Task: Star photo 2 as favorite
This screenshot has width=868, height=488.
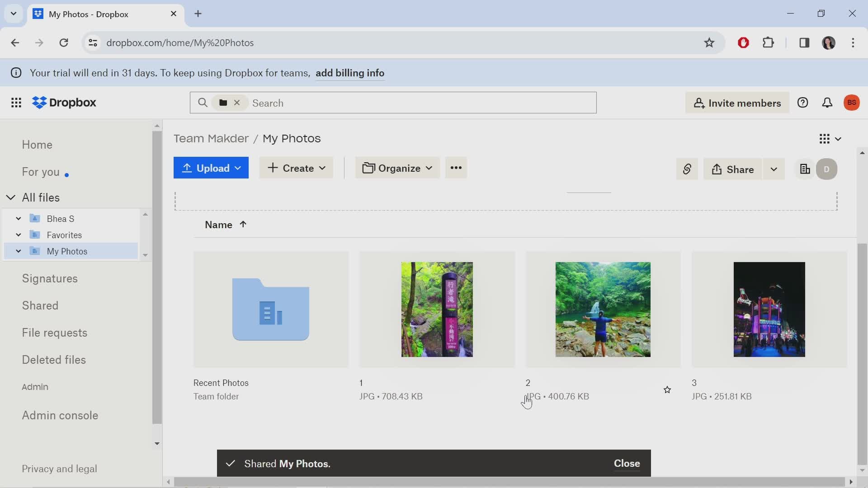Action: (x=667, y=389)
